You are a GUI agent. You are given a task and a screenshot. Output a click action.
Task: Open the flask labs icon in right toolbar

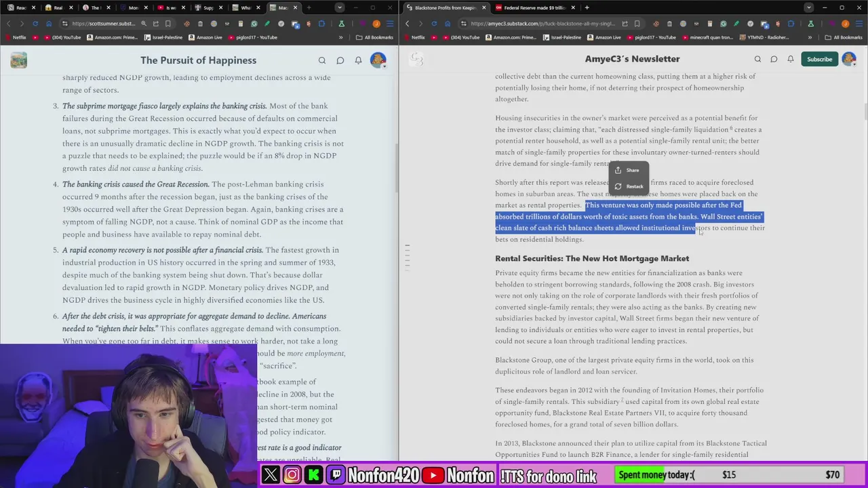coord(811,24)
